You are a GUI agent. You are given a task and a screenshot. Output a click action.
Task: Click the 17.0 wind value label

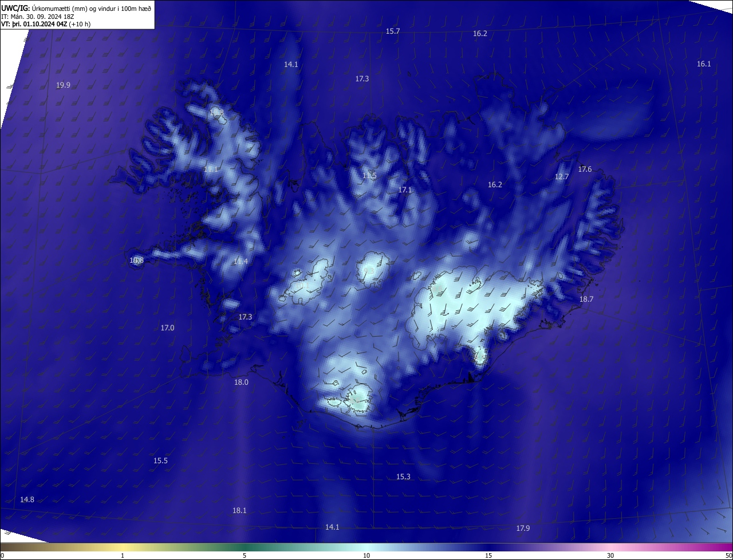167,328
